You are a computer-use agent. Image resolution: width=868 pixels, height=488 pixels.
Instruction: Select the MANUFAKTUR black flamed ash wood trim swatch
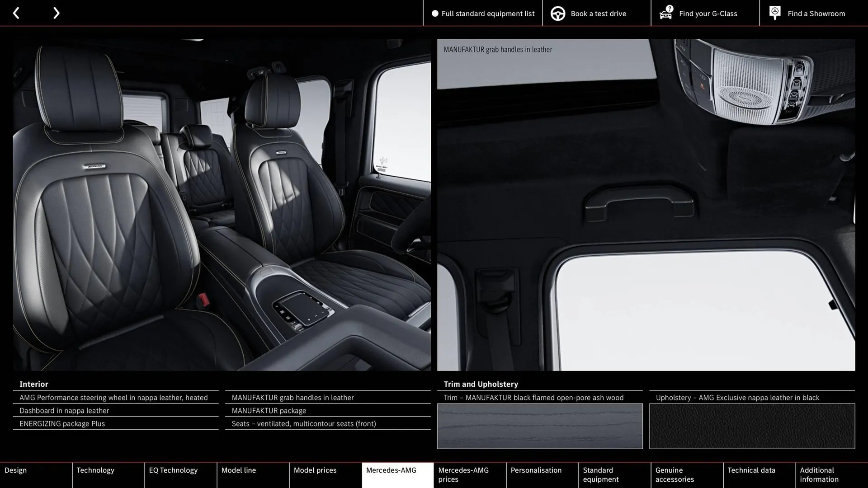click(540, 426)
